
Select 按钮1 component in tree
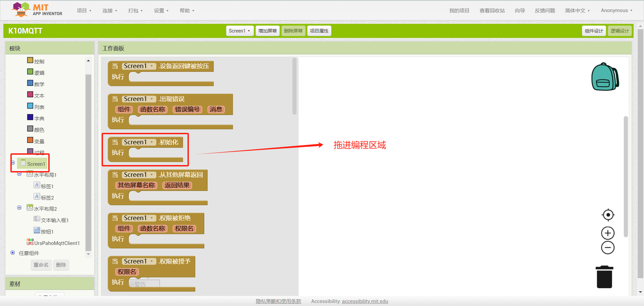tap(47, 232)
